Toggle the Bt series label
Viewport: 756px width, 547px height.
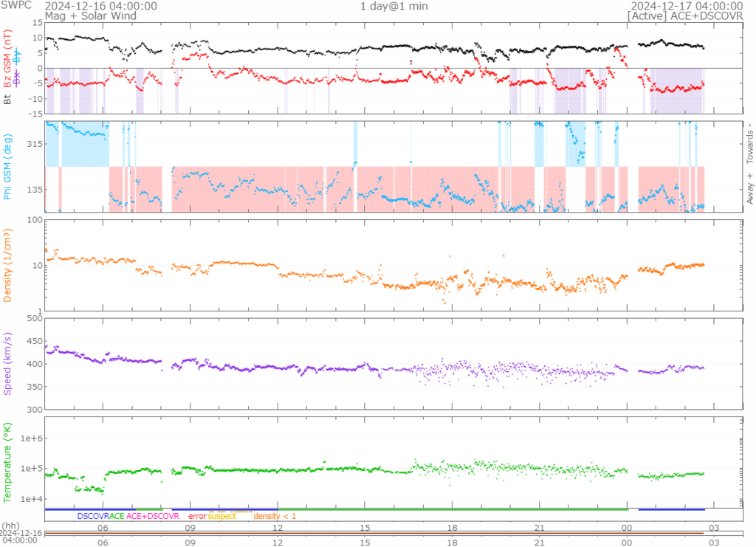coord(7,98)
